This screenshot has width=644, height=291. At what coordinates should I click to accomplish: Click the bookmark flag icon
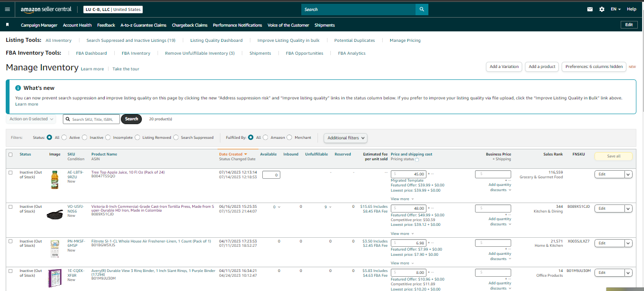click(7, 25)
